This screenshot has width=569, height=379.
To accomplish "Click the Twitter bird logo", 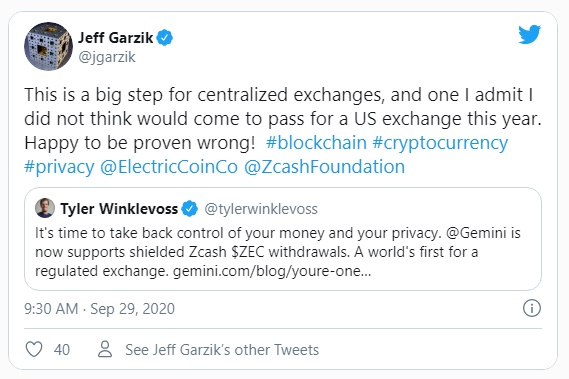I will point(529,34).
